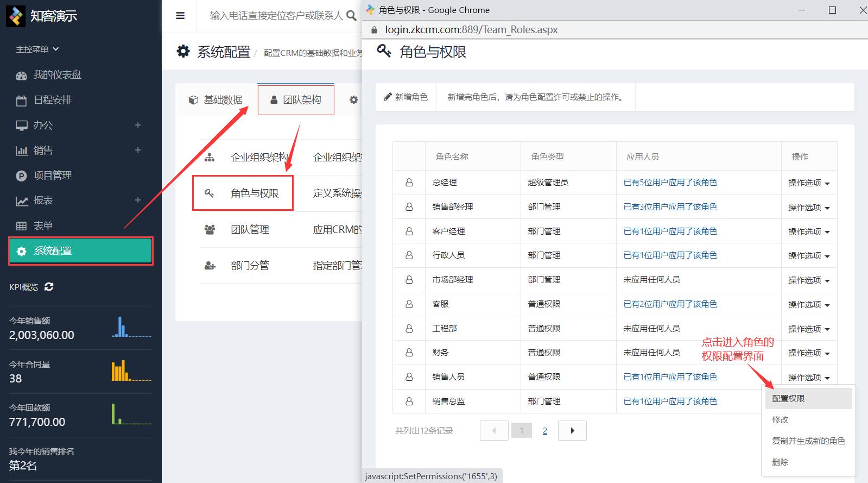Open 操作选项 dropdown for 客服 role
This screenshot has width=868, height=483.
[x=808, y=305]
